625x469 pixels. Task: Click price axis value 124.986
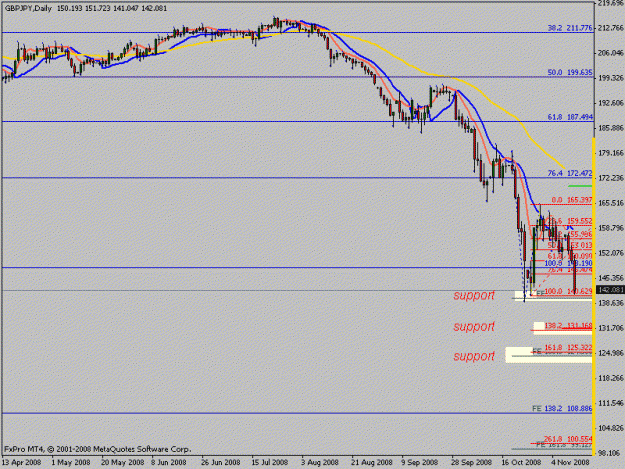click(x=611, y=353)
